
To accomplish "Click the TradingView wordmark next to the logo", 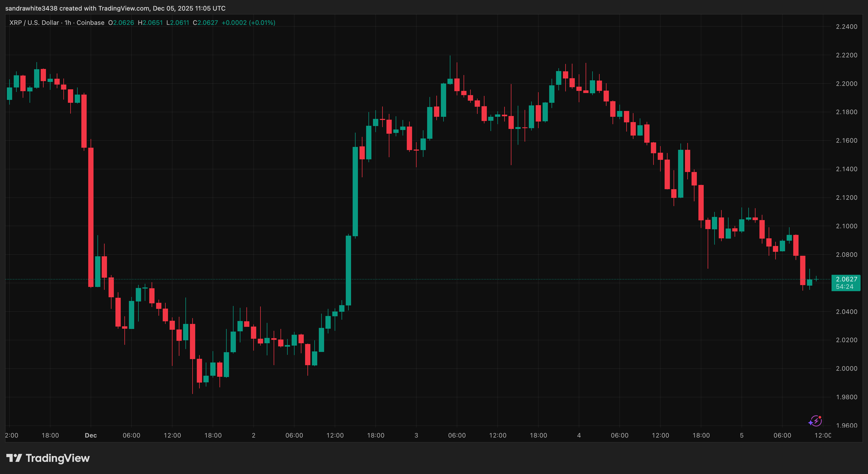I will (57, 458).
